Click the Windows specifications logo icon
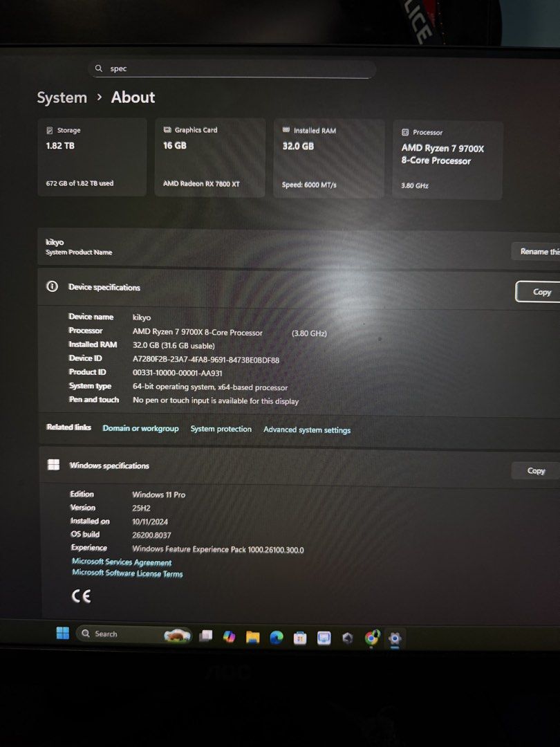This screenshot has width=560, height=747. pyautogui.click(x=53, y=464)
